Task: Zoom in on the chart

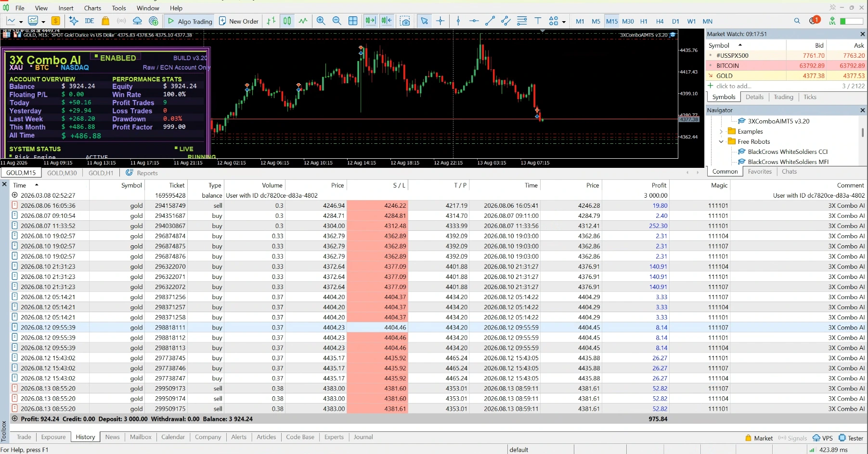Action: pyautogui.click(x=321, y=21)
